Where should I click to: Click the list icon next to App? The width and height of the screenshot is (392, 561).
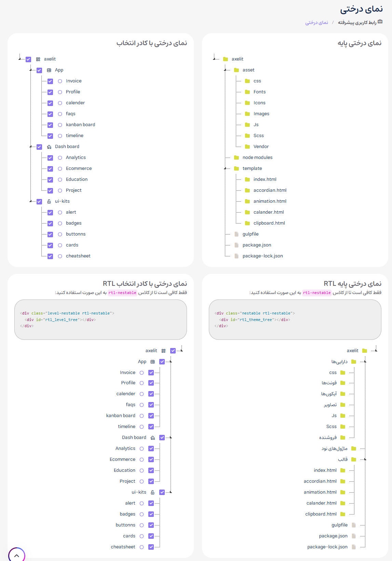click(50, 70)
